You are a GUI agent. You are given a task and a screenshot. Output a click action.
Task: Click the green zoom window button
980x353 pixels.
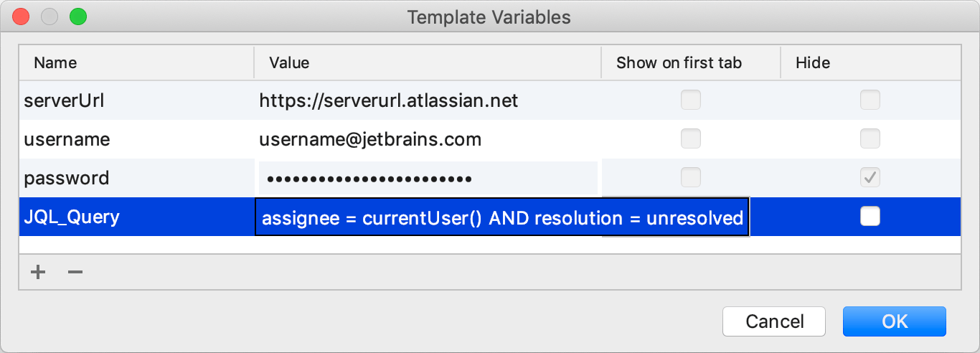(77, 16)
